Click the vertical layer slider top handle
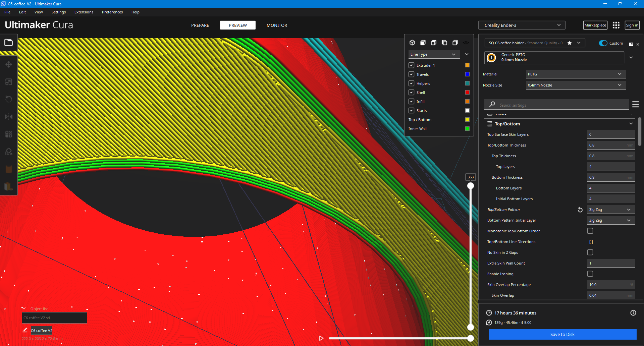 [x=471, y=186]
